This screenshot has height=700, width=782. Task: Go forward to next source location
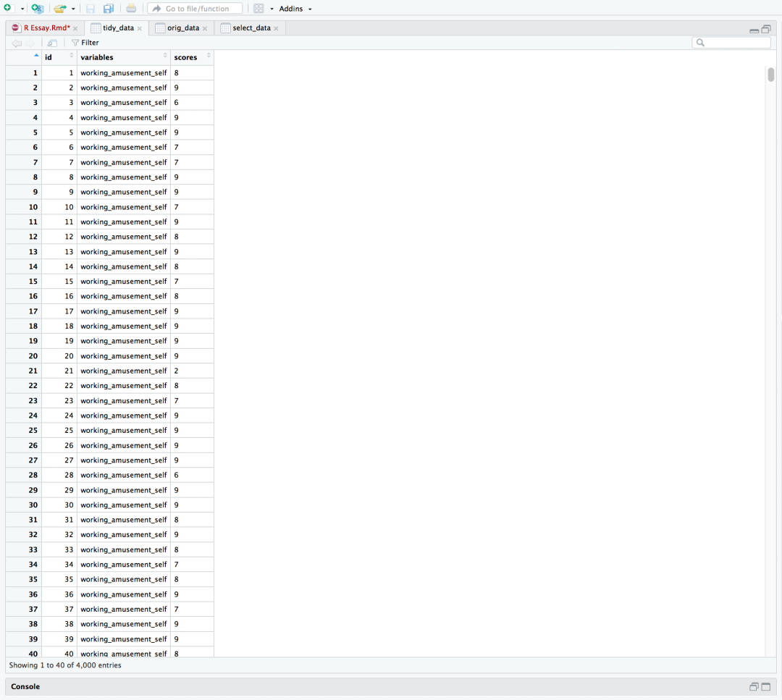click(x=30, y=43)
